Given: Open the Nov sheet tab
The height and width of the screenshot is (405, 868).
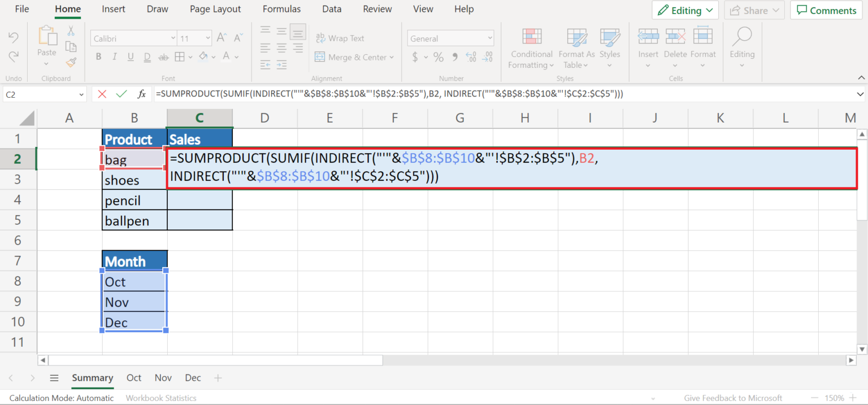Looking at the screenshot, I should click(163, 377).
